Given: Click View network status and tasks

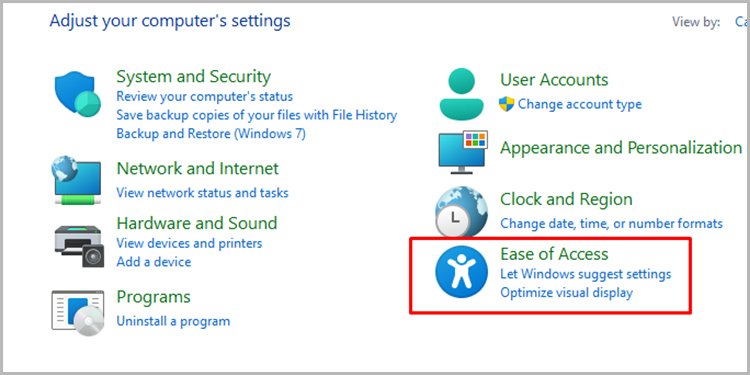Looking at the screenshot, I should click(x=202, y=193).
